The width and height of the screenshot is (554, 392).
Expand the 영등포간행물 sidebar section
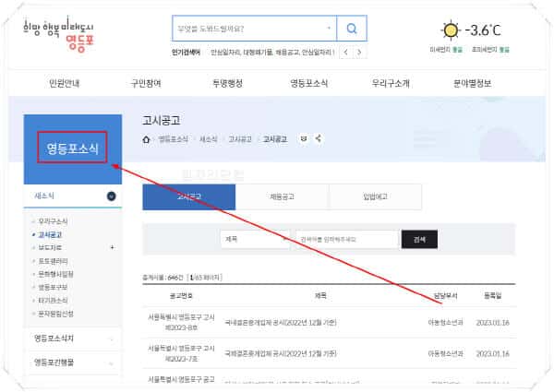73,362
